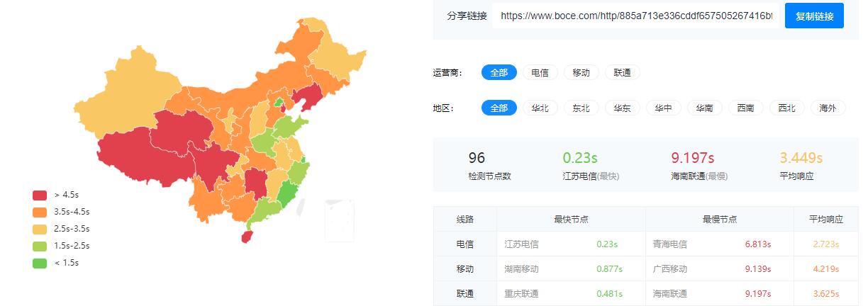
Task: Click the 江苏电信(最快) label
Action: (x=591, y=176)
